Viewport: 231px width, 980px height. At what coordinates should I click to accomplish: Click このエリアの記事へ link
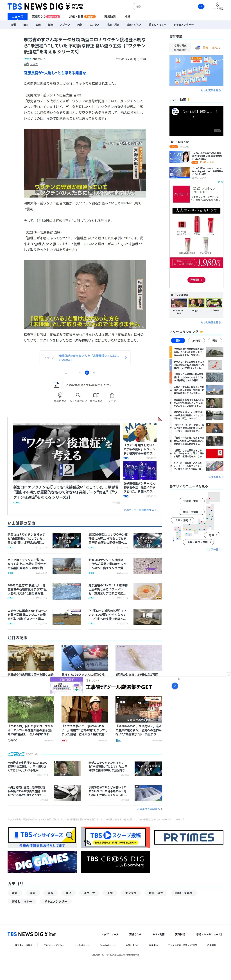point(149,809)
